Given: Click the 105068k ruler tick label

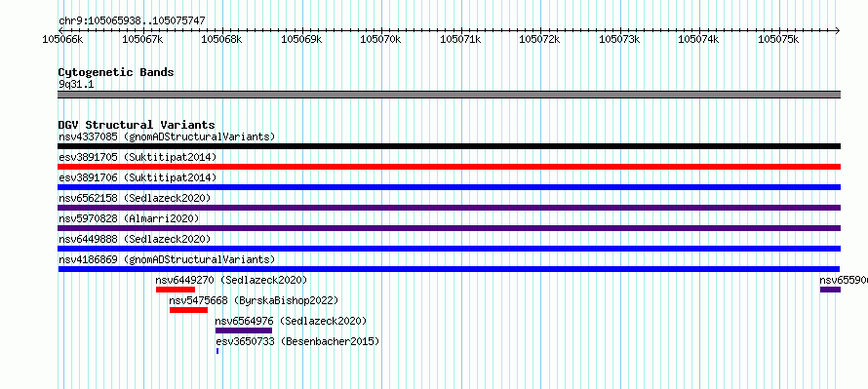Looking at the screenshot, I should click(222, 39).
